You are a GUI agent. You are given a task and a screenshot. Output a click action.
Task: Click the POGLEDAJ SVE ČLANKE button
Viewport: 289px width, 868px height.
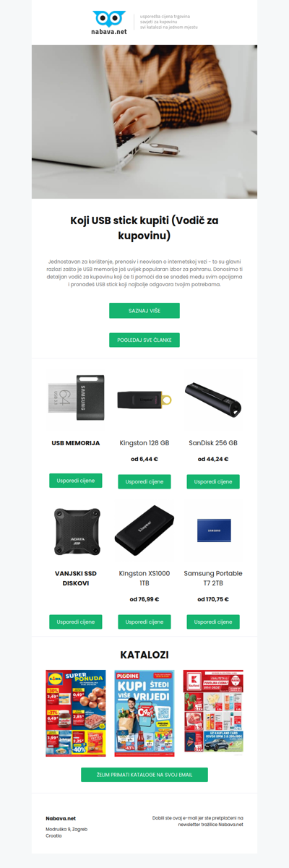coord(144,340)
